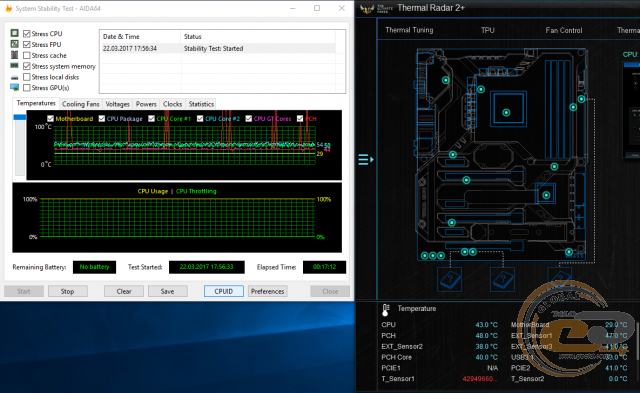
Task: Click the second unknown device icon below motherboard
Action: (x=503, y=280)
